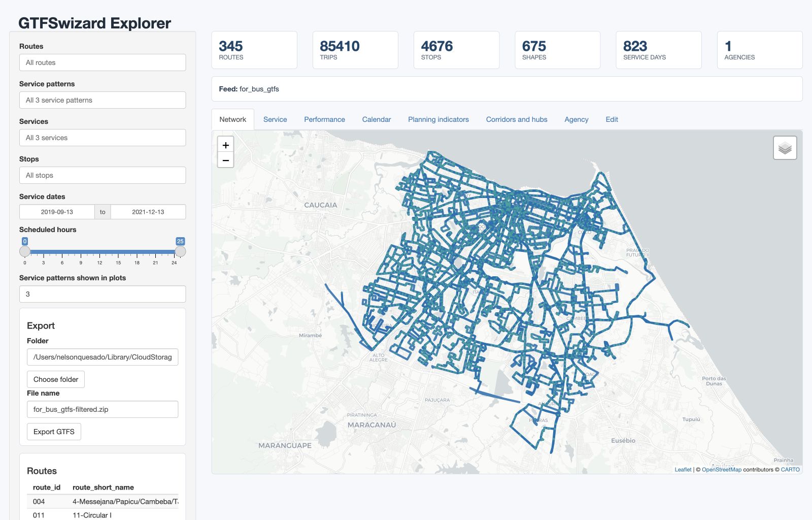Click the 4676 Stops summary card

click(456, 50)
